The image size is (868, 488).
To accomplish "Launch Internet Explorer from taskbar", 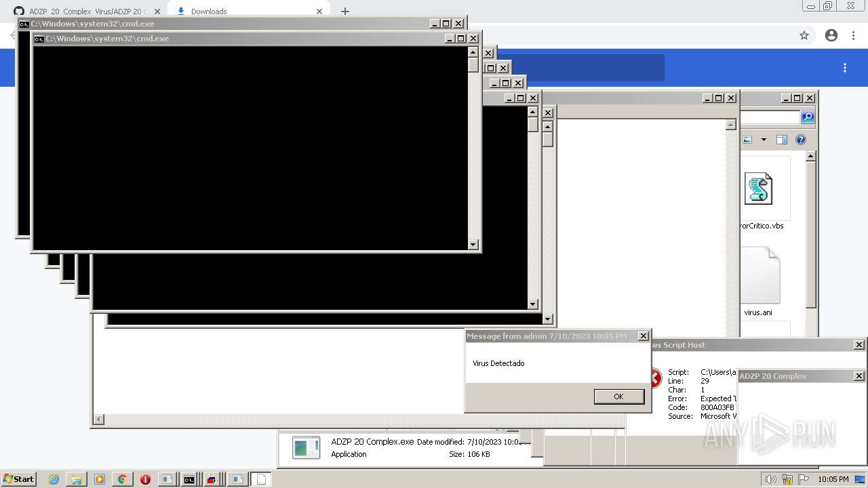I will [54, 479].
